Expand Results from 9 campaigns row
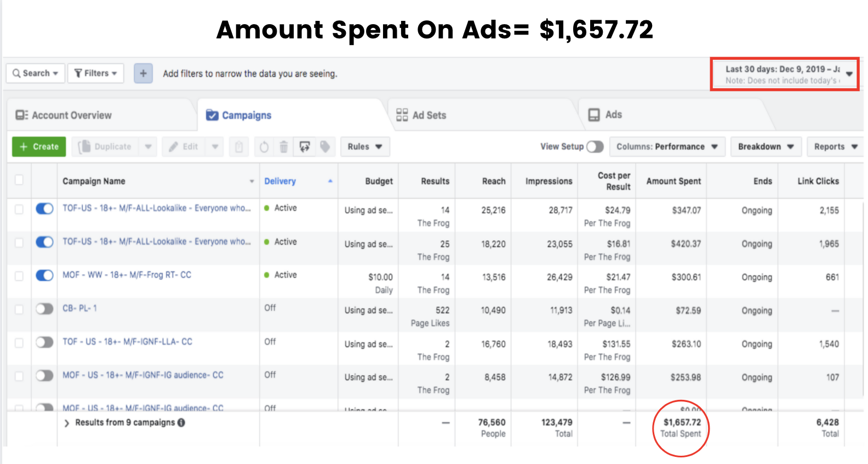868x464 pixels. point(67,423)
